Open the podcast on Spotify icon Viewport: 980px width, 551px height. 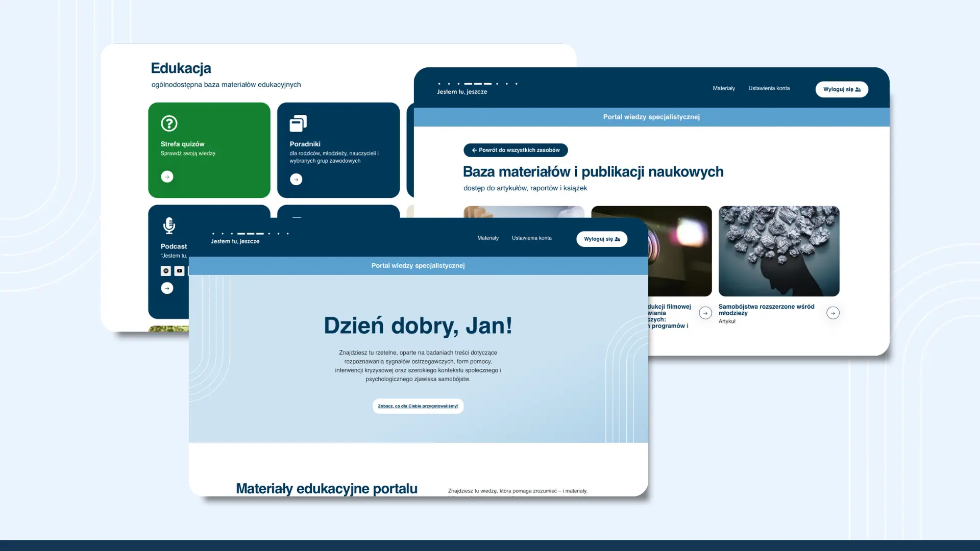tap(166, 271)
